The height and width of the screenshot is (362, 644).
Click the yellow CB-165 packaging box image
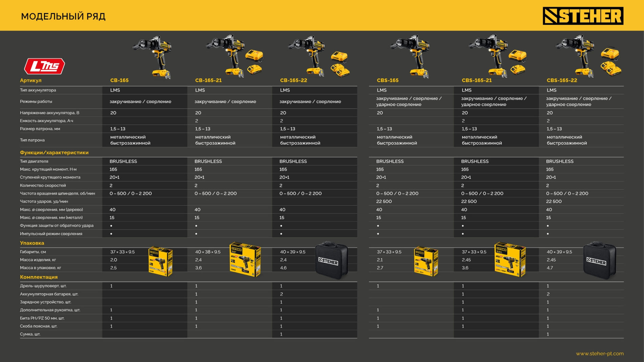coord(161,261)
